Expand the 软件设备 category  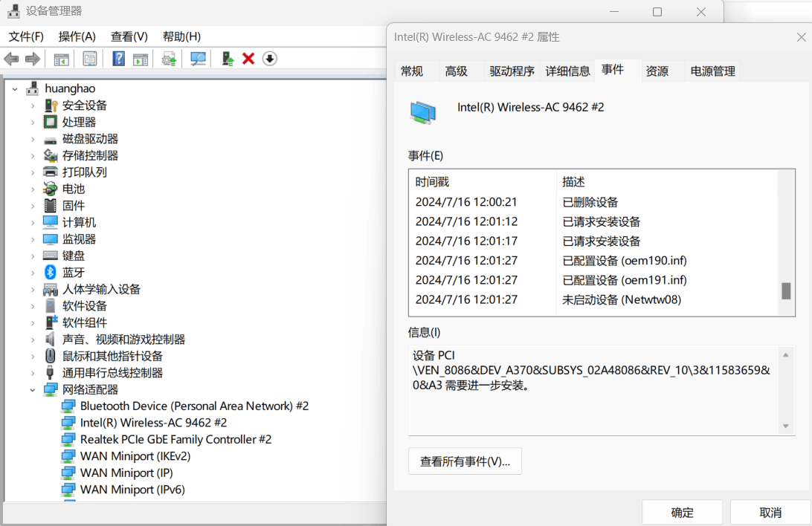point(33,306)
